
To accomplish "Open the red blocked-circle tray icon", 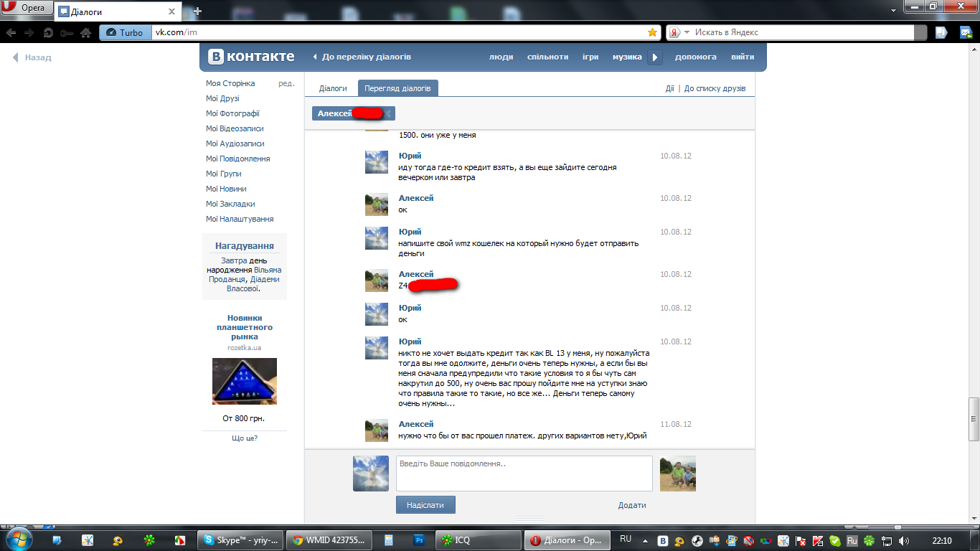I will [748, 540].
